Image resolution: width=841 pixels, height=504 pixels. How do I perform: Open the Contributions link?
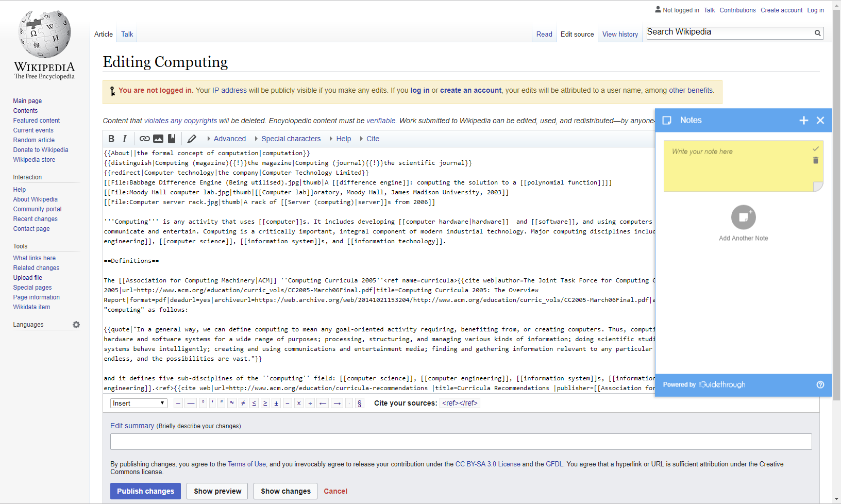pyautogui.click(x=737, y=10)
